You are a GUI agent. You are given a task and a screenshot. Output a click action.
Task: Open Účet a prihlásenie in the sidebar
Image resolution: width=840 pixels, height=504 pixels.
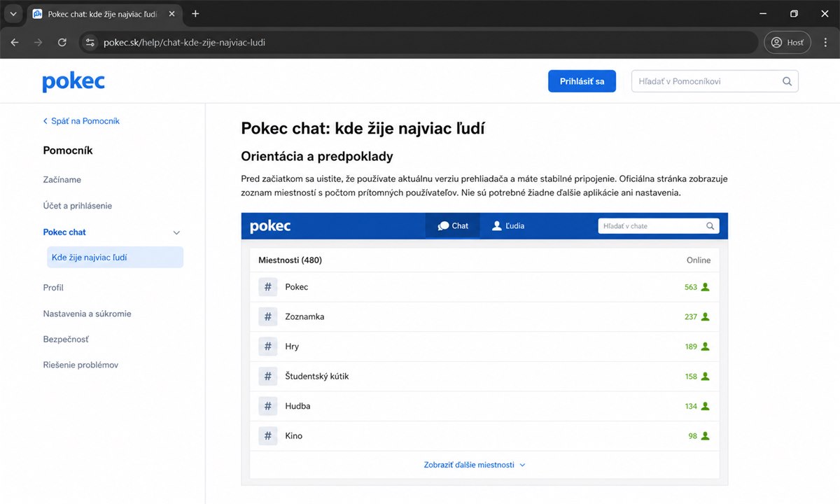pos(78,206)
